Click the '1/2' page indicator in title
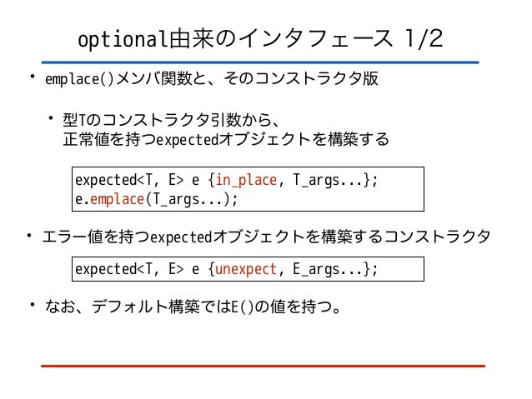Screen dimensions: 532x399 pos(424,38)
